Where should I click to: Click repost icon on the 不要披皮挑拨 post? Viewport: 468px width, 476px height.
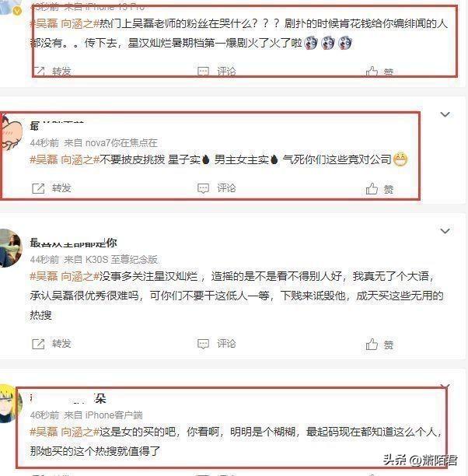point(38,188)
